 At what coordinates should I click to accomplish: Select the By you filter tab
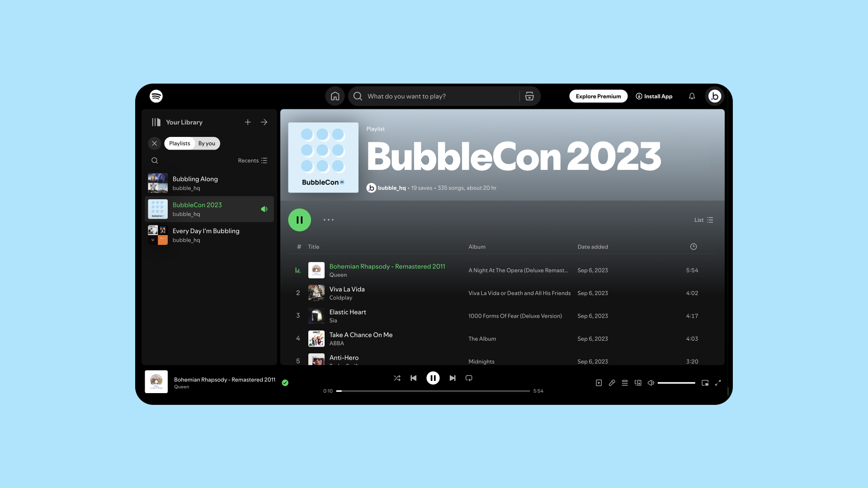(207, 143)
